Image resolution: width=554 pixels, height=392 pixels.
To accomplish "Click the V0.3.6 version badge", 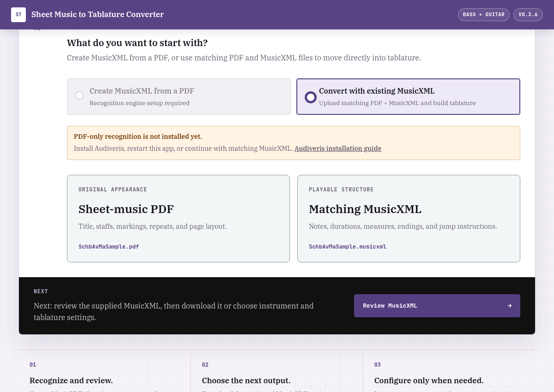I will [x=528, y=15].
